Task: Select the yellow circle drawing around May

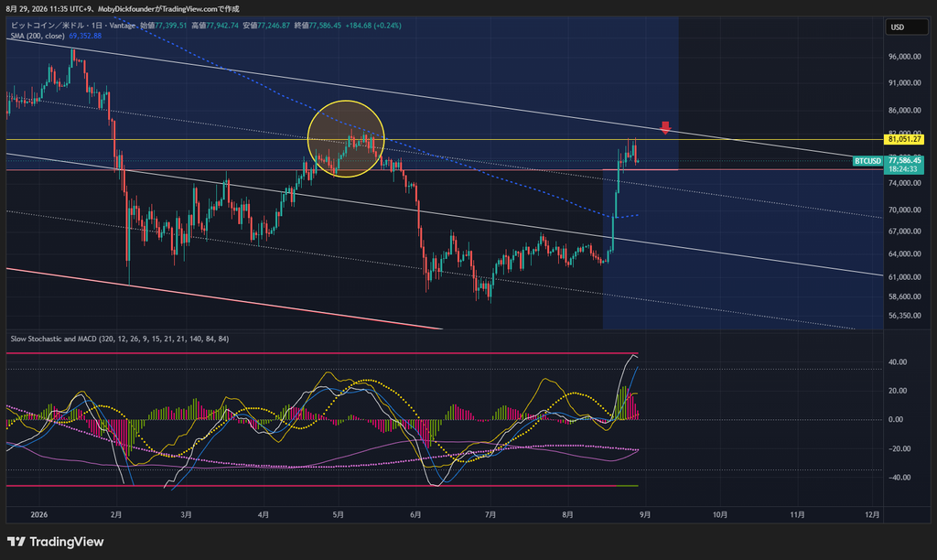Action: click(345, 139)
